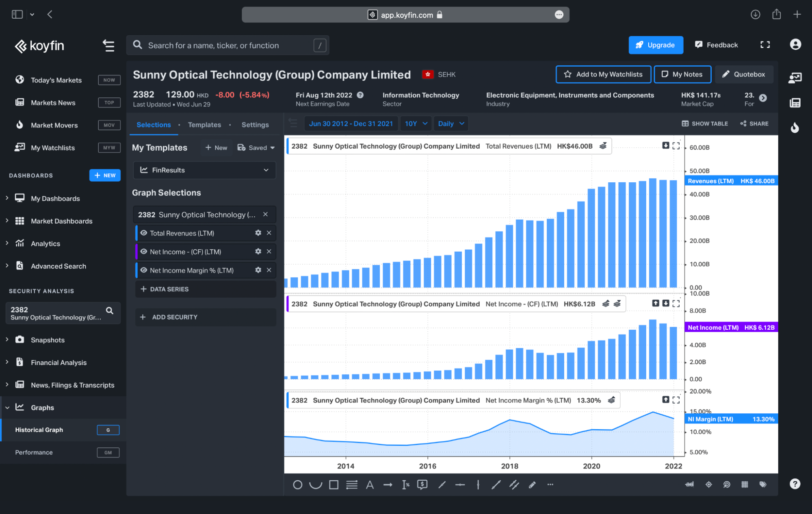Click the tags icon in chart toolbar
812x514 pixels.
coord(763,484)
